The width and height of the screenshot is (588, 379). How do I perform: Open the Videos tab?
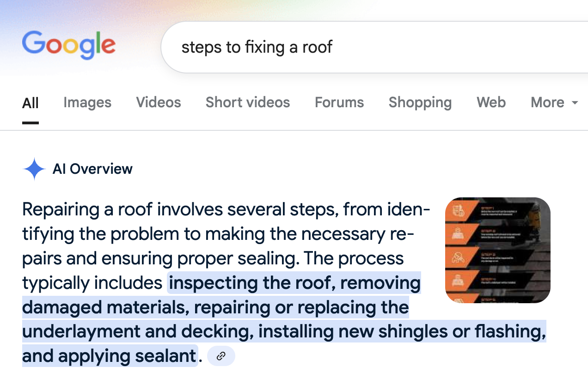pos(159,102)
